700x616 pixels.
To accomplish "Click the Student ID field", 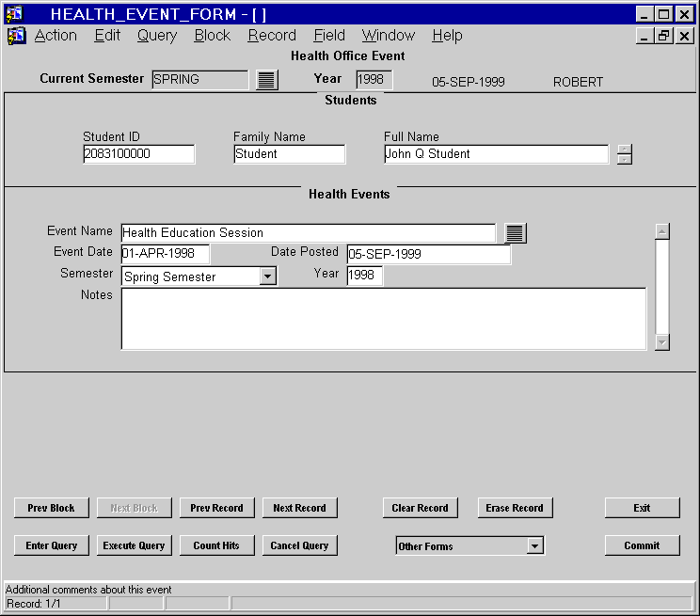I will (x=139, y=154).
